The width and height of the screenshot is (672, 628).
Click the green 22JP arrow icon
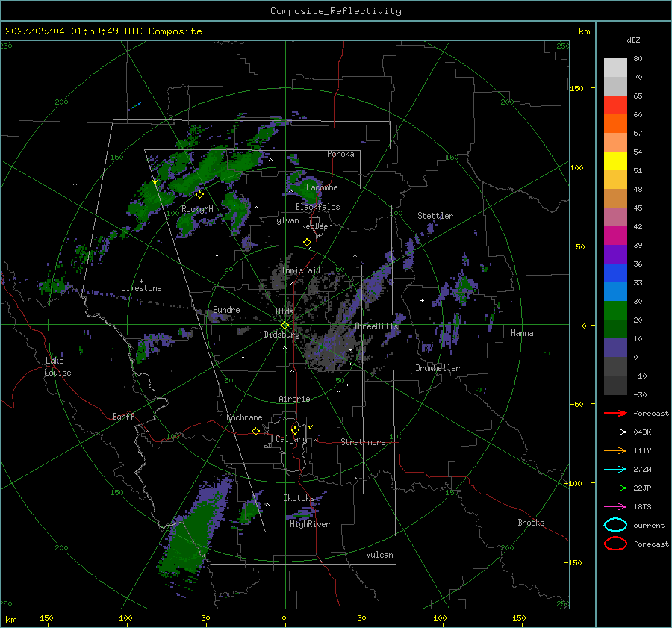click(x=615, y=488)
